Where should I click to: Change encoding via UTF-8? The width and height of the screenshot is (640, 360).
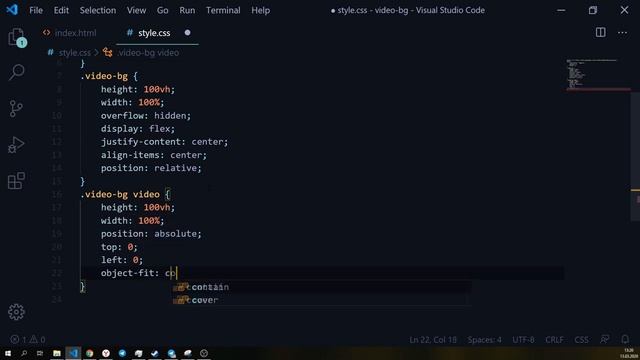coord(523,340)
